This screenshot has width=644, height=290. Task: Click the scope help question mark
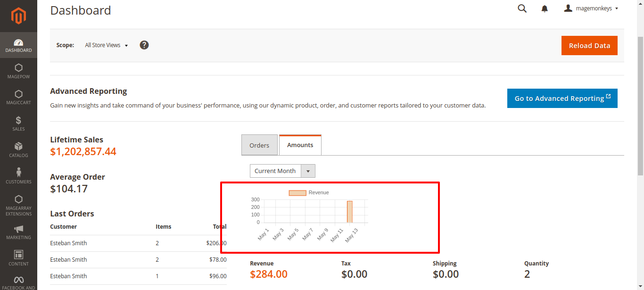click(x=144, y=45)
